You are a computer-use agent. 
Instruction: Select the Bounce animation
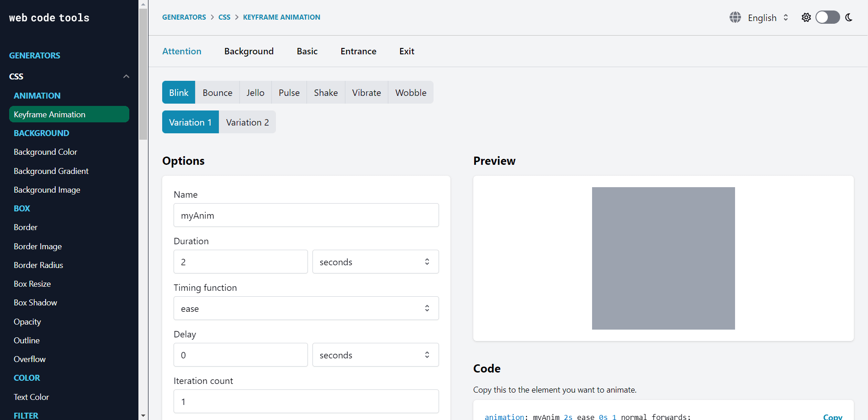pyautogui.click(x=217, y=93)
